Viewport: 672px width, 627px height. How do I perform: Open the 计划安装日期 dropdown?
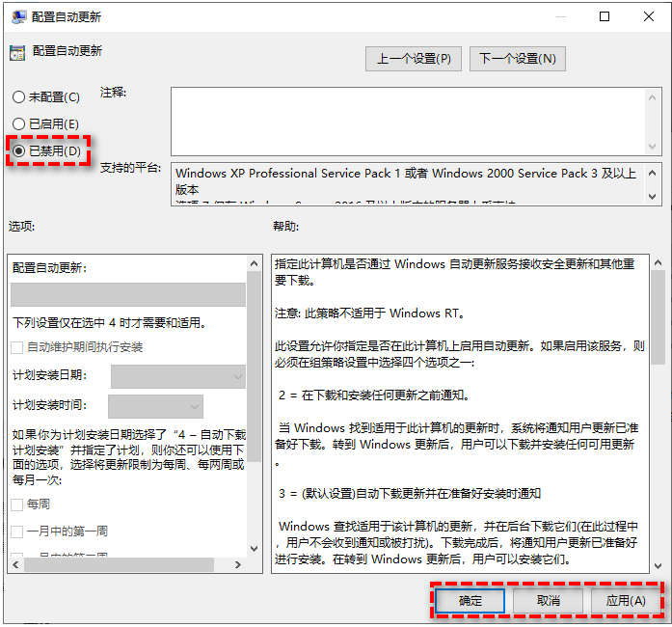point(177,376)
